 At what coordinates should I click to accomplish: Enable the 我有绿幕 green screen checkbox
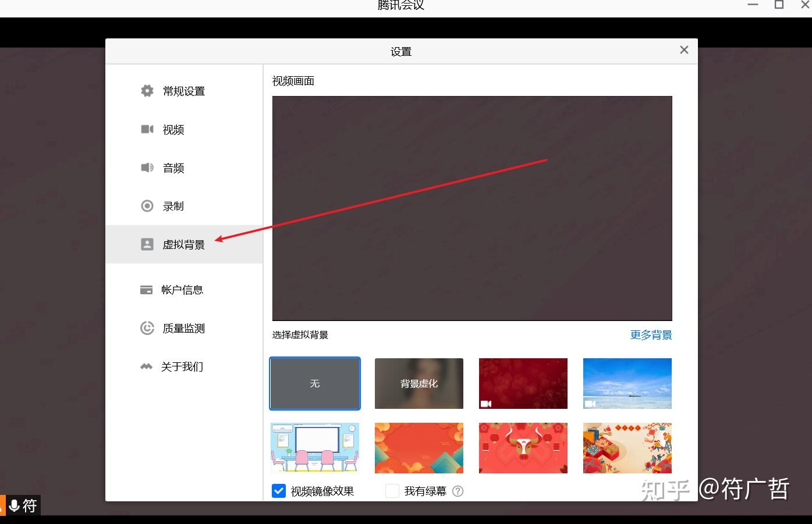[392, 491]
